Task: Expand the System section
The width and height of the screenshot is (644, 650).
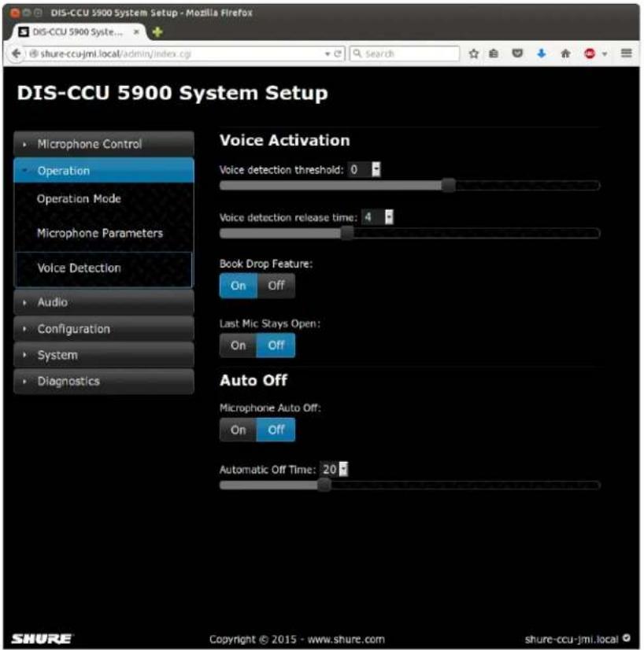Action: click(104, 355)
